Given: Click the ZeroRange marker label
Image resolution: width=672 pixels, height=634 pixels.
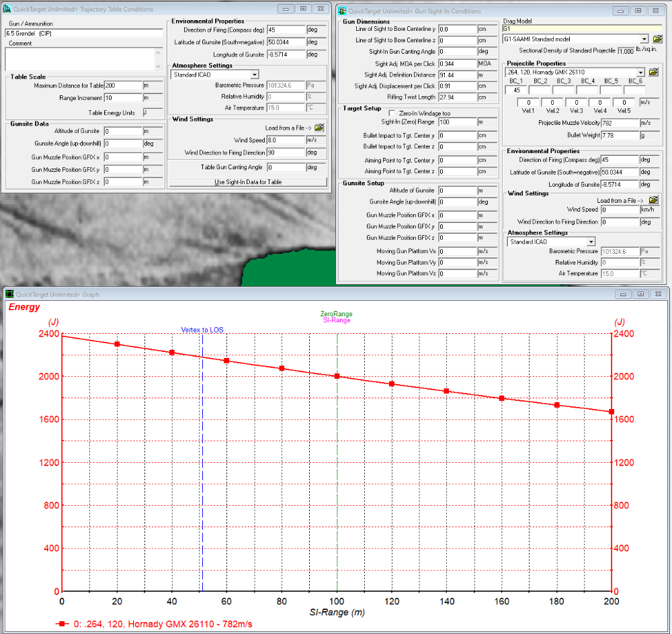Looking at the screenshot, I should (x=337, y=314).
